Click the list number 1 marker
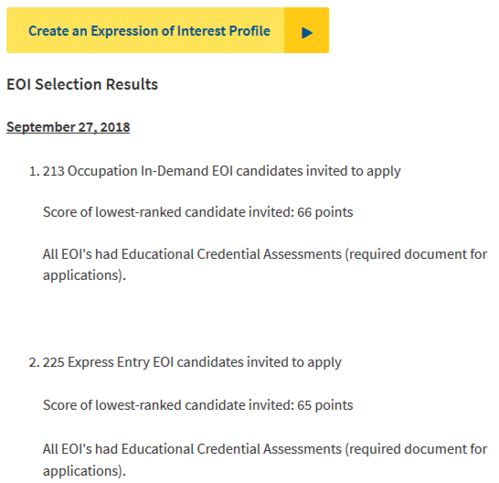499x483 pixels. (34, 171)
